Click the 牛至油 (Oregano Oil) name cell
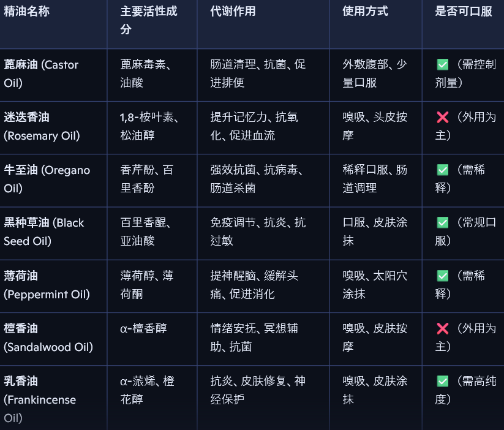The height and width of the screenshot is (430, 504). (47, 179)
